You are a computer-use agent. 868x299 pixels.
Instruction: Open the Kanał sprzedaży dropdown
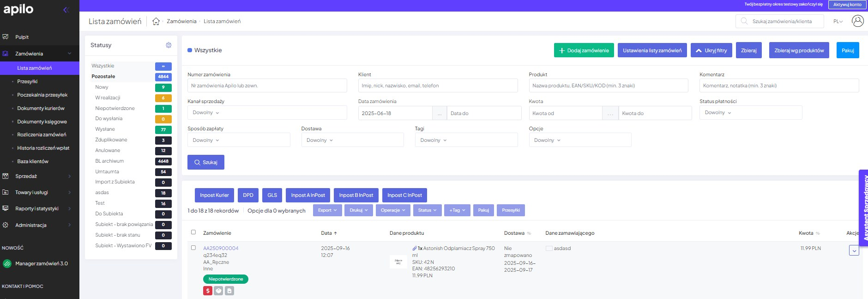pos(267,113)
